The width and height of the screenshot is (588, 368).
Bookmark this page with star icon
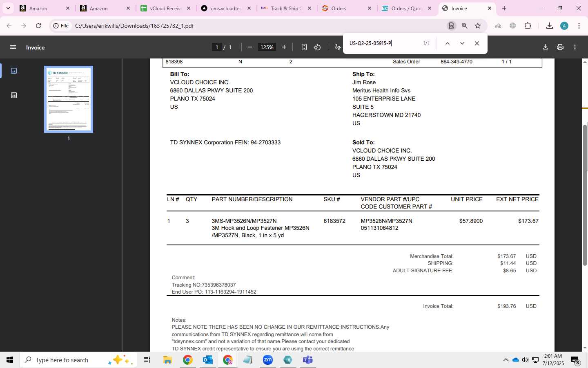pyautogui.click(x=478, y=26)
